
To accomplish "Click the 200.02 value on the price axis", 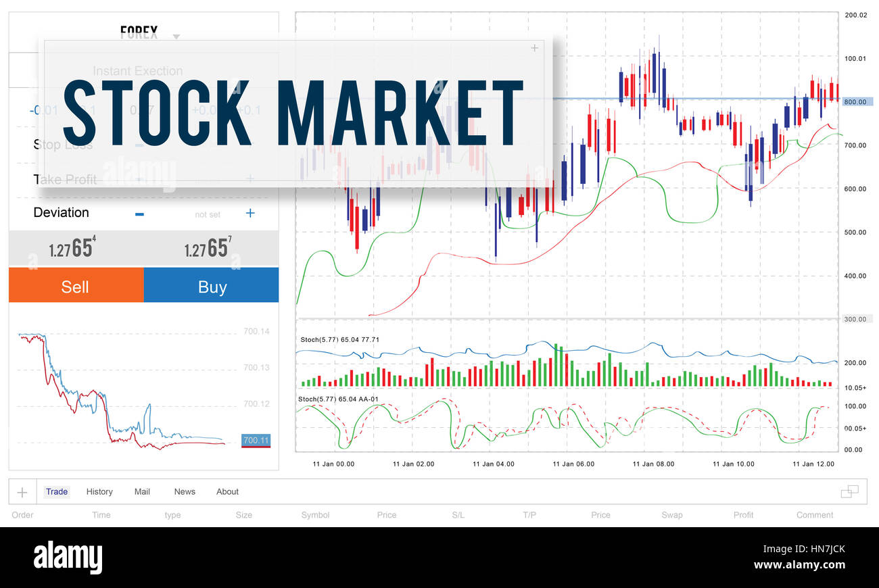I will coord(855,15).
